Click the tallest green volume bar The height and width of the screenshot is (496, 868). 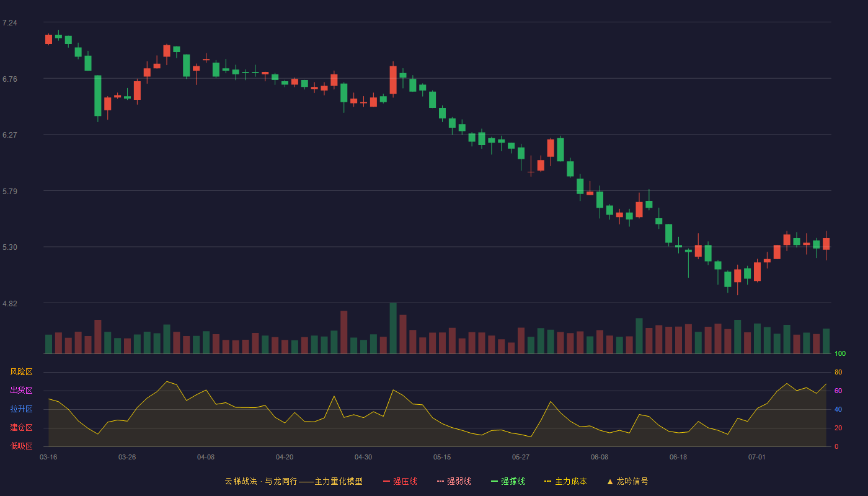click(x=393, y=328)
